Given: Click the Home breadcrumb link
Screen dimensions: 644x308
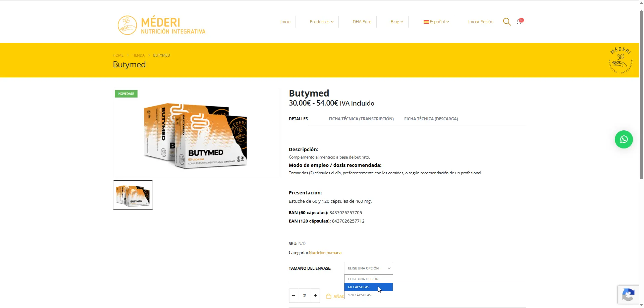Looking at the screenshot, I should 118,55.
